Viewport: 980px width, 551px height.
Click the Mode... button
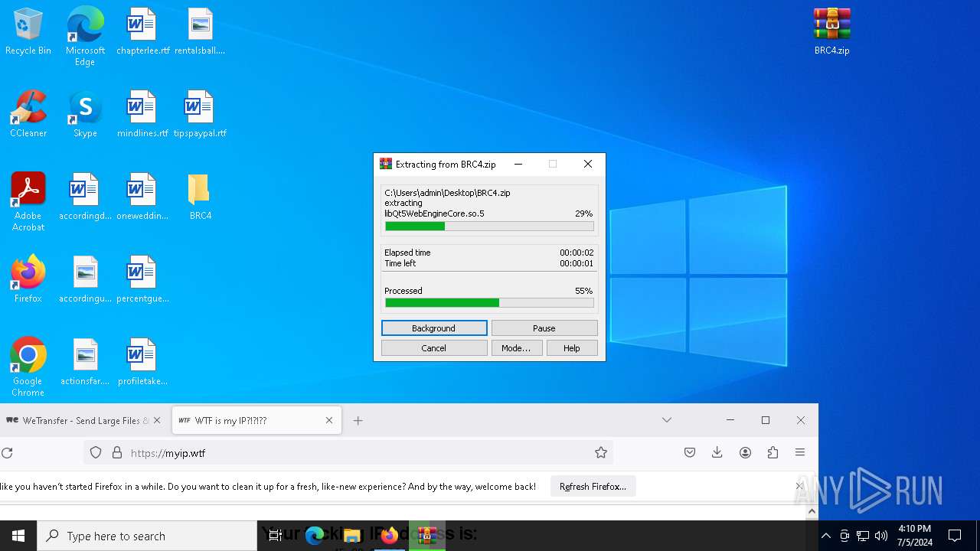[517, 348]
